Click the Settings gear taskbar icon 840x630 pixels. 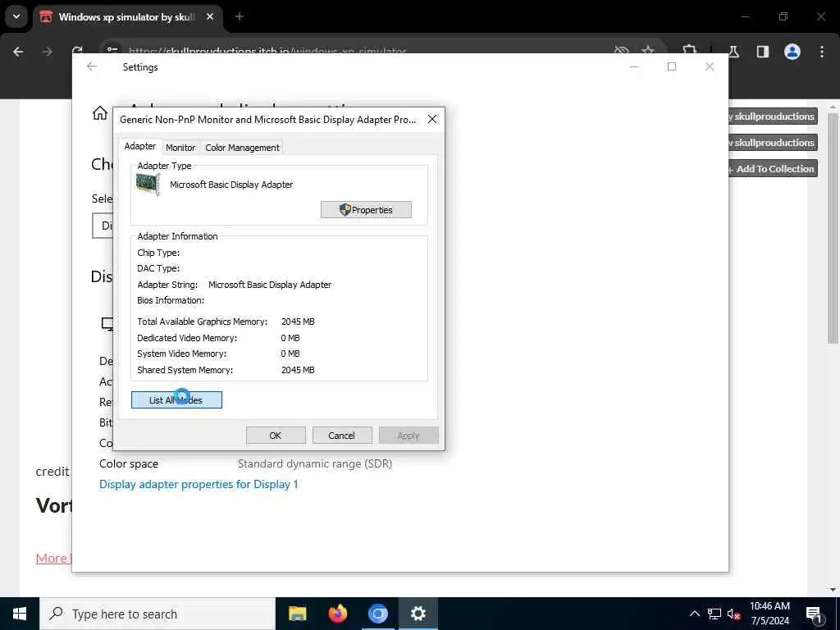coord(418,614)
